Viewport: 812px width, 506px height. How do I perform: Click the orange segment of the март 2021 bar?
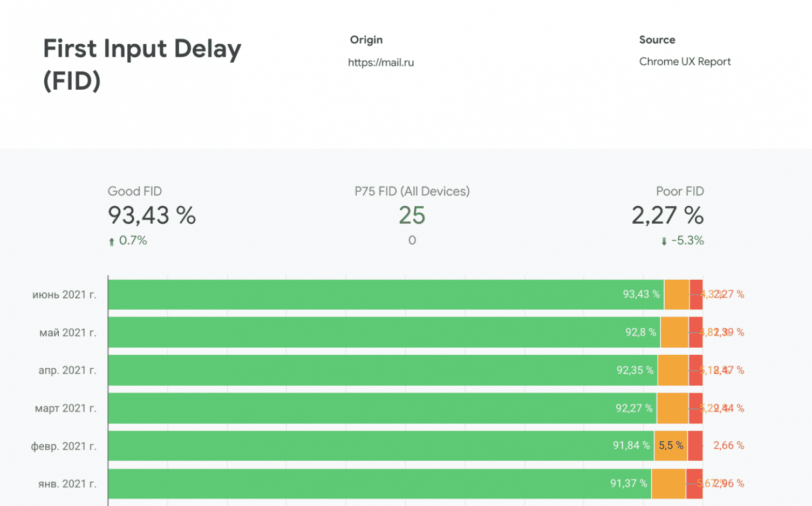672,408
